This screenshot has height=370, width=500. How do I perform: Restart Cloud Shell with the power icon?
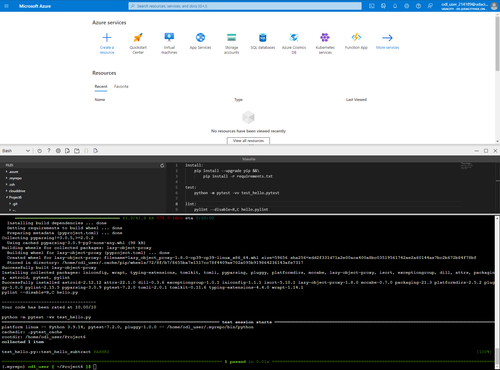[x=39, y=151]
